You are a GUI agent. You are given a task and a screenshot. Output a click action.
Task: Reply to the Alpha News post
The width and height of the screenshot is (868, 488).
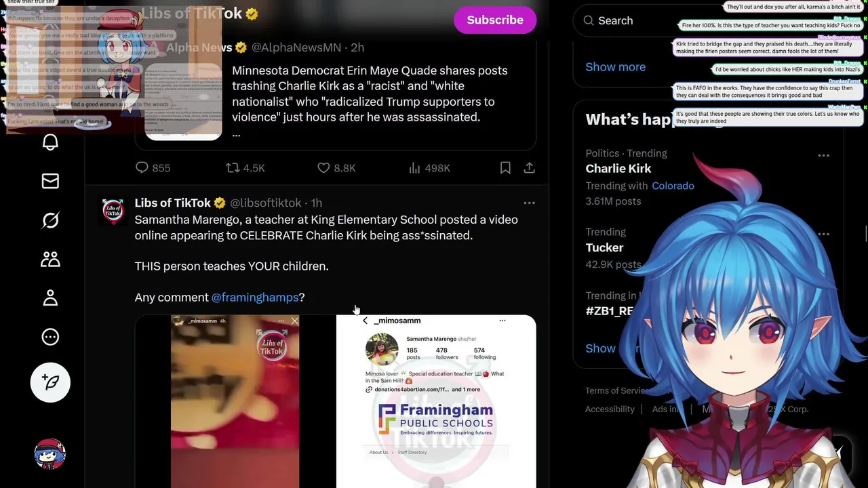[153, 168]
